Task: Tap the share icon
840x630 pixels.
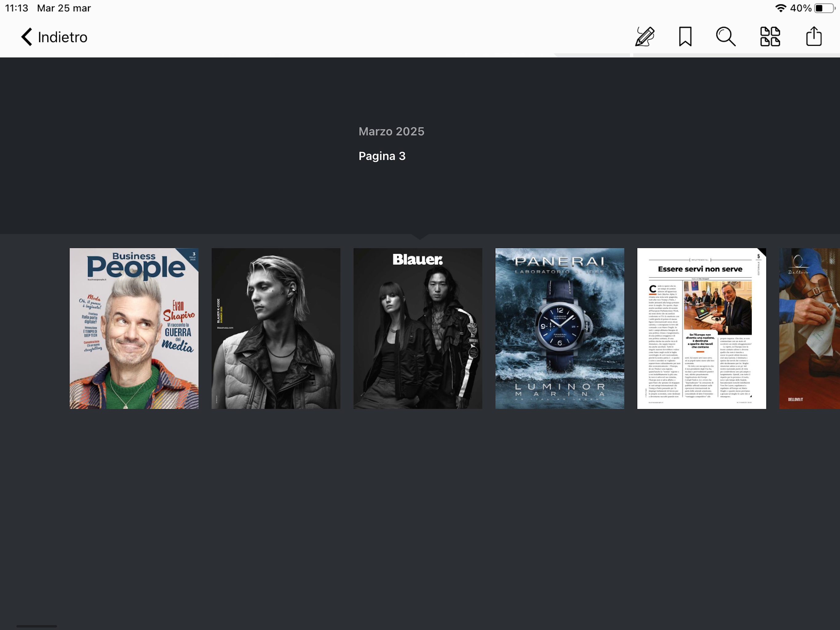Action: [x=814, y=37]
